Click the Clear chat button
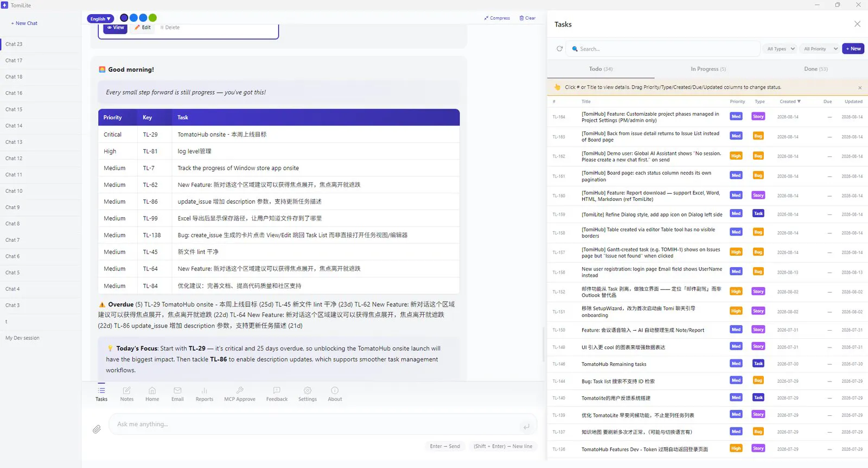Image resolution: width=868 pixels, height=468 pixels. [527, 18]
